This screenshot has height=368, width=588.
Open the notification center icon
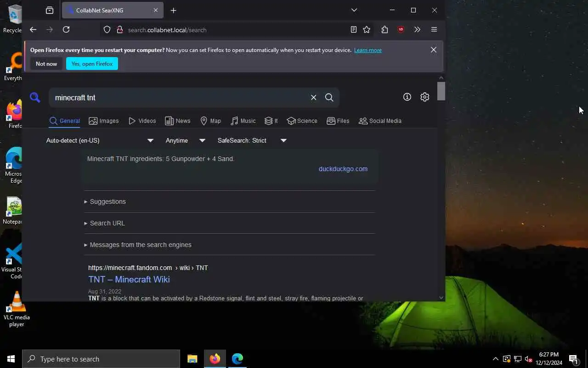coord(573,359)
